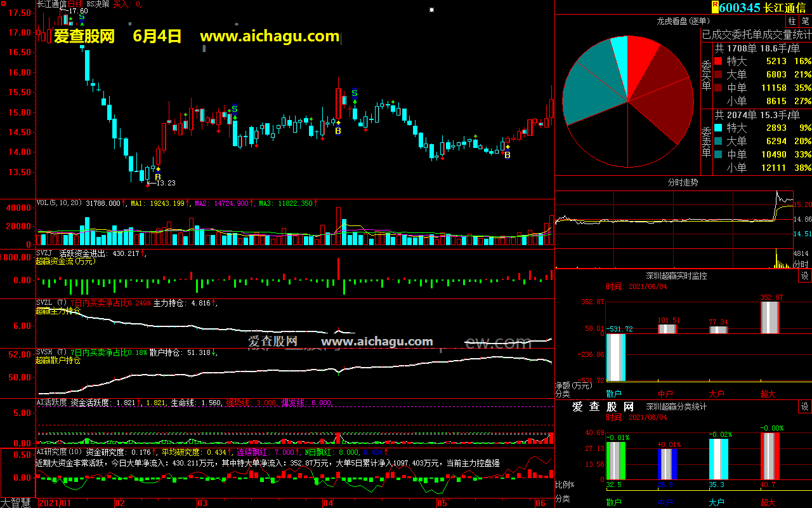Click the red 超大 ratio bar at 40.7
Image resolution: width=812 pixels, height=508 pixels.
769,456
